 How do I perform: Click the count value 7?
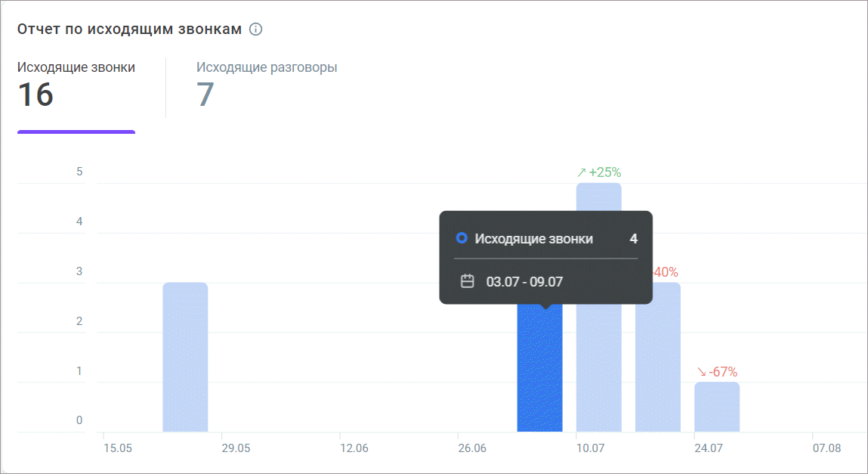(x=205, y=94)
